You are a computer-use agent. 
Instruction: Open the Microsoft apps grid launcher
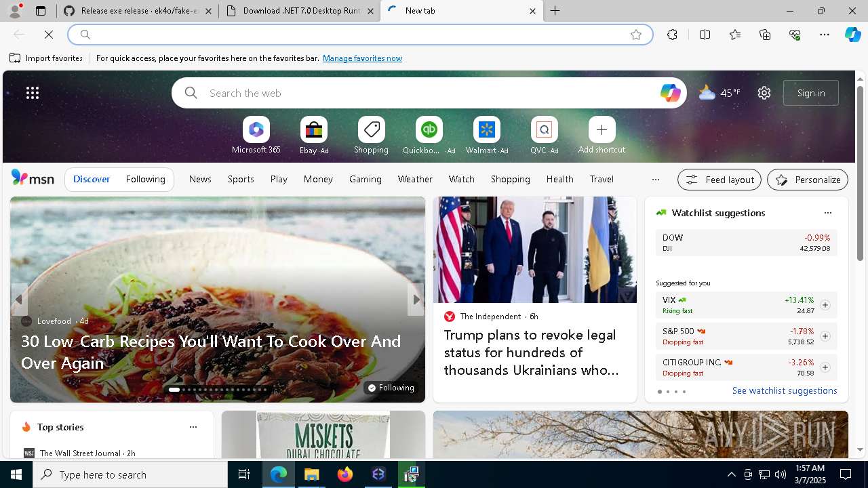(x=33, y=93)
